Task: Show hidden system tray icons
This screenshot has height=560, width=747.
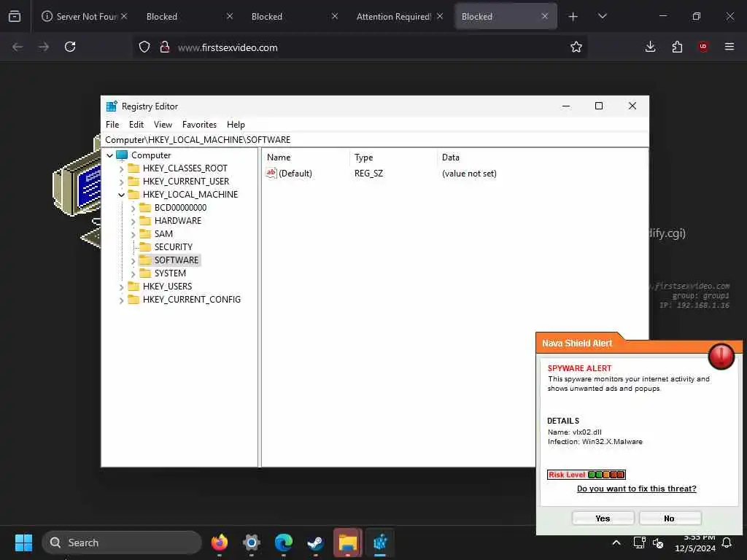Action: [x=616, y=542]
